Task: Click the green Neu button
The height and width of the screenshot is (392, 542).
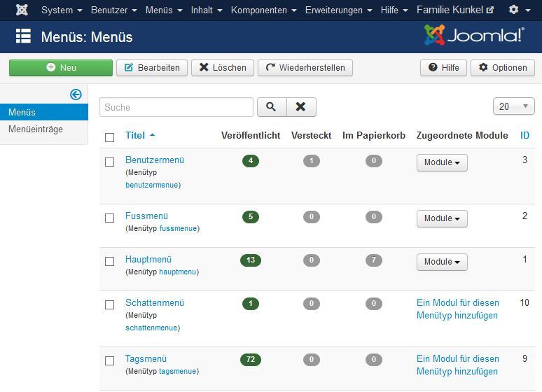Action: point(61,67)
